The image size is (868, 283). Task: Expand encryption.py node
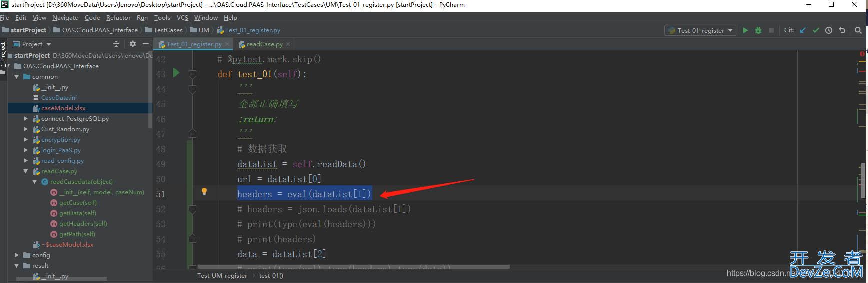coord(26,140)
